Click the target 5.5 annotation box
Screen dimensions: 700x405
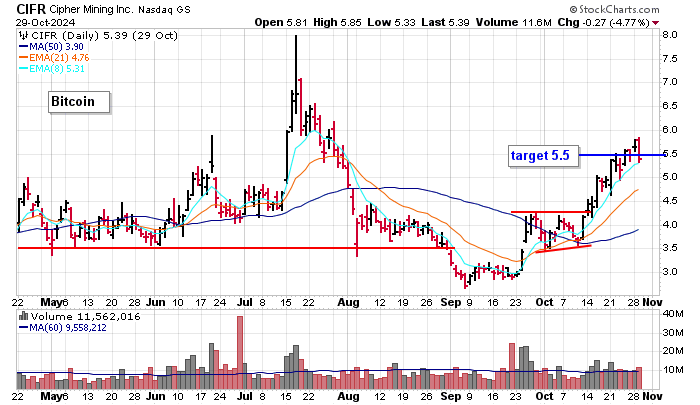543,156
